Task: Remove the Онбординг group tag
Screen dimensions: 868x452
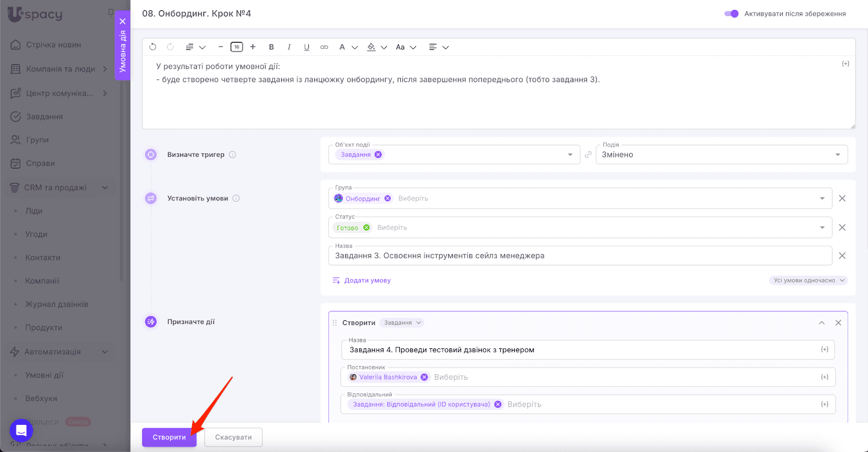Action: click(x=387, y=199)
